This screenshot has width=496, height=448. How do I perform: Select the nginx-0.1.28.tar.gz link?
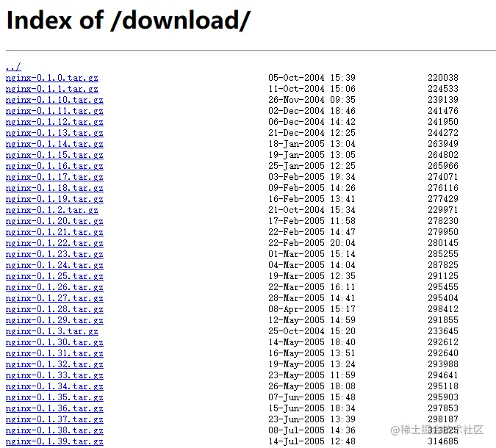click(x=54, y=309)
